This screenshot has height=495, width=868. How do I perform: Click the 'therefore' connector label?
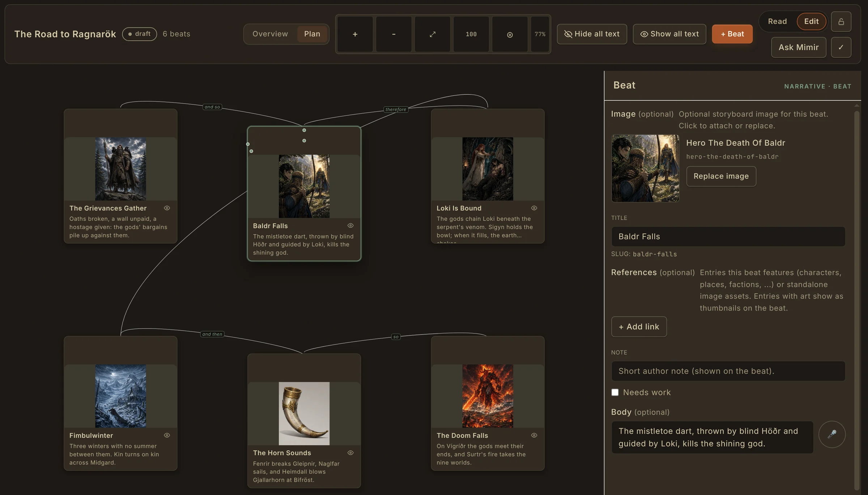396,110
